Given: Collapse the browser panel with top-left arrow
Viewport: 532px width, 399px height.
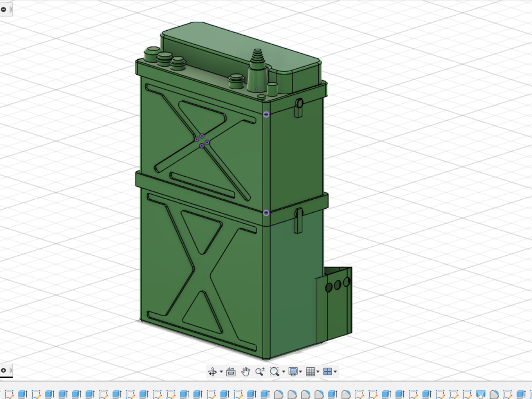Looking at the screenshot, I should pyautogui.click(x=10, y=9).
